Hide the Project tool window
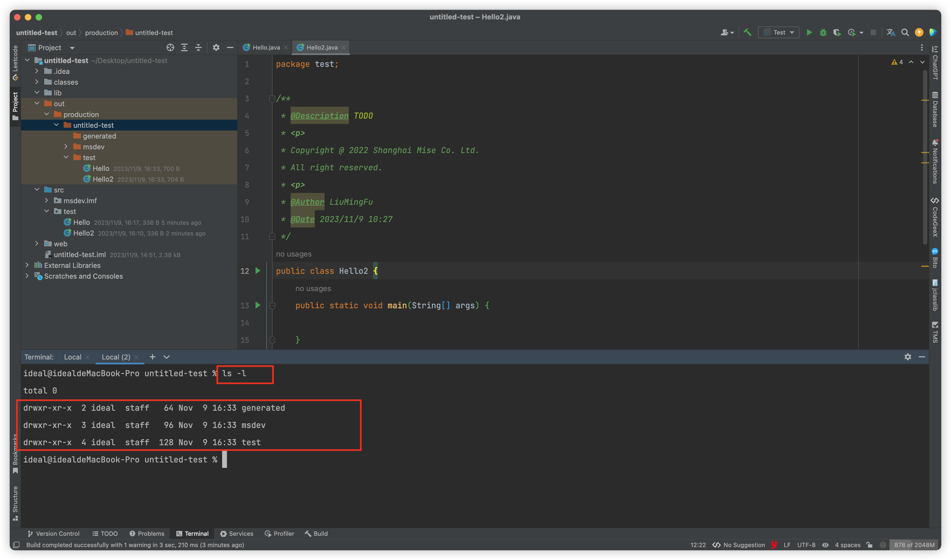This screenshot has width=951, height=560. point(230,47)
